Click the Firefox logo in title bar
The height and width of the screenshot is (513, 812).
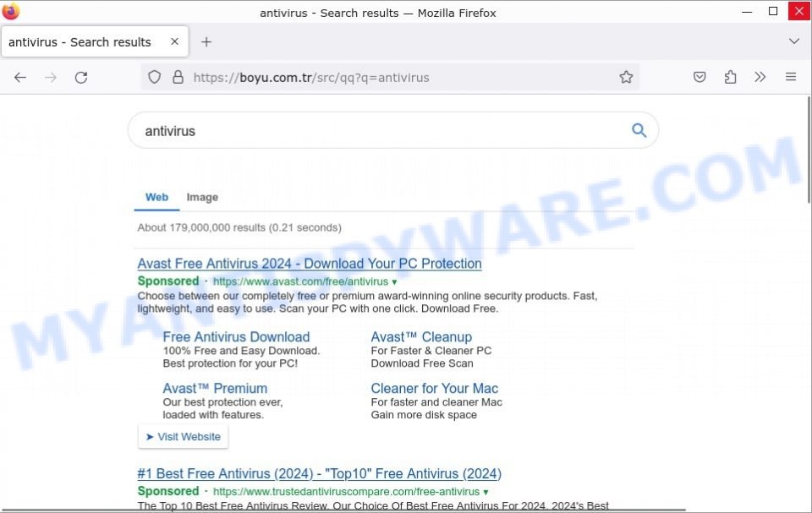coord(10,11)
